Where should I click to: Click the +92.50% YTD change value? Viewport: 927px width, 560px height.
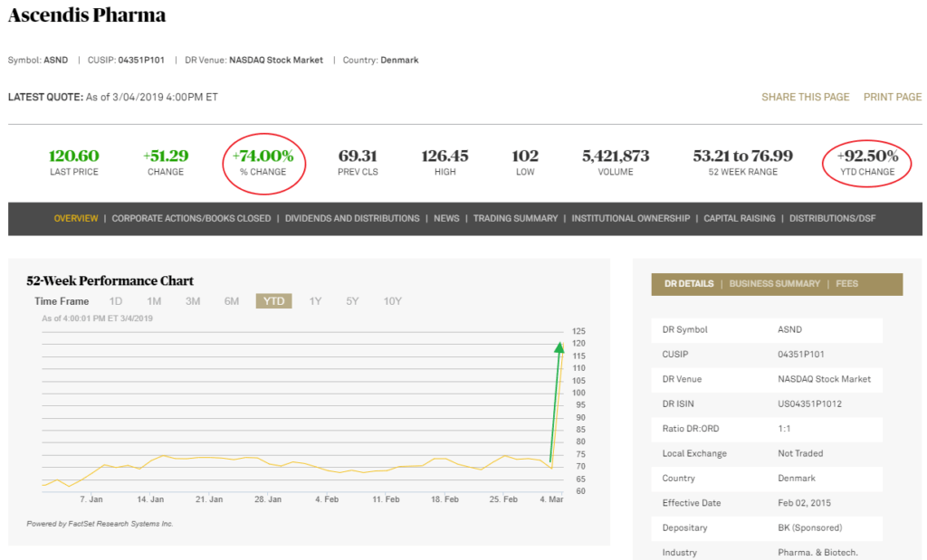click(x=867, y=156)
